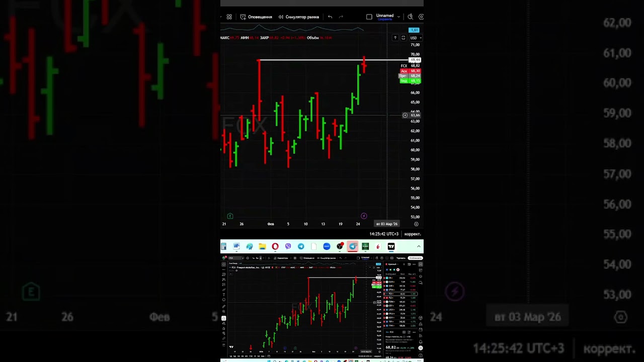Click the plus add-symbol icon in watchlist header
This screenshot has height=362, width=644.
[404, 264]
